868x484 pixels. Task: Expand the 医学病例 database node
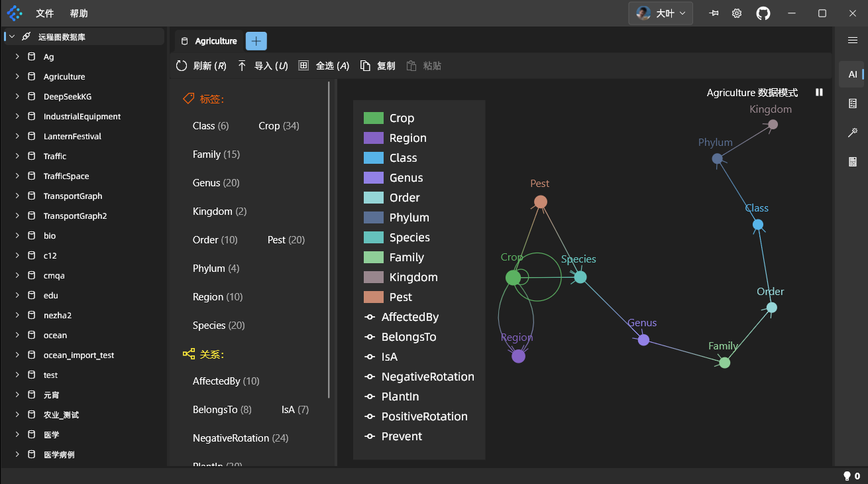[x=17, y=454]
